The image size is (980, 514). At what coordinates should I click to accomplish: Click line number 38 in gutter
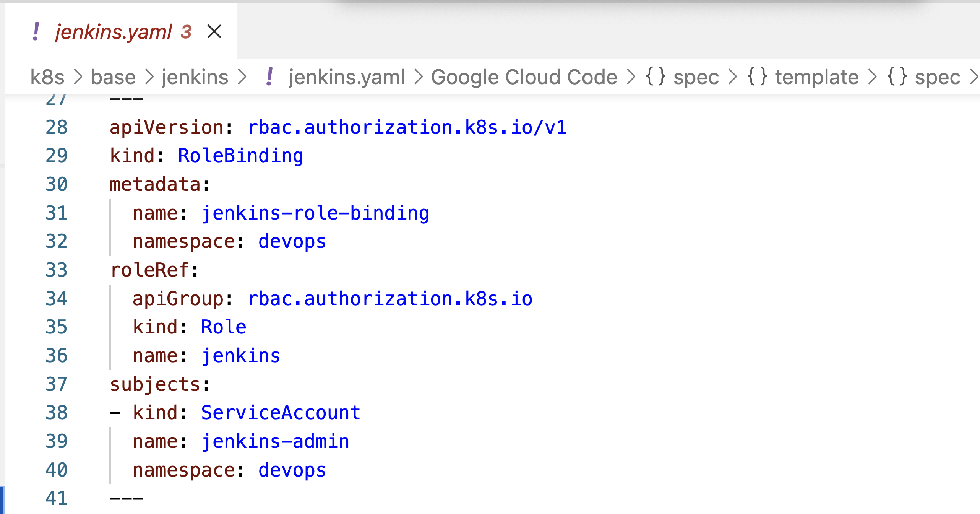(x=56, y=413)
